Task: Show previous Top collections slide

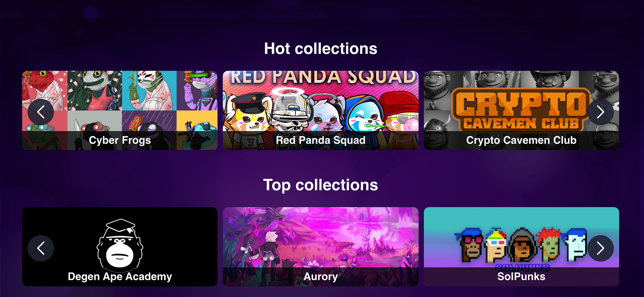Action: click(x=41, y=248)
